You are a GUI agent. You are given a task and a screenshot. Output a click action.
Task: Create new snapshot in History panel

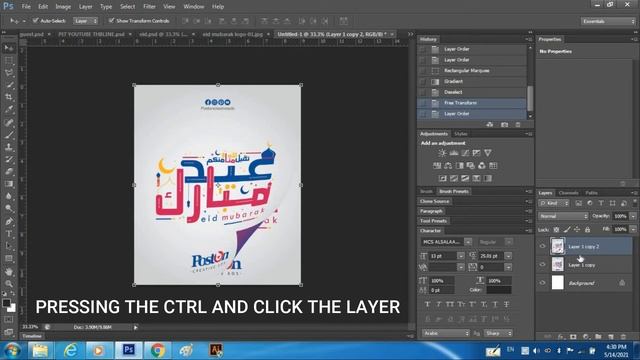point(504,124)
